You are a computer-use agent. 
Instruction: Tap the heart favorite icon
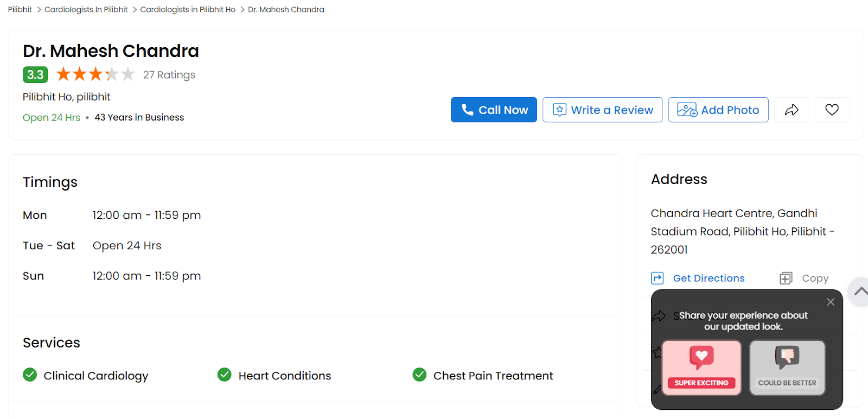[x=832, y=110]
